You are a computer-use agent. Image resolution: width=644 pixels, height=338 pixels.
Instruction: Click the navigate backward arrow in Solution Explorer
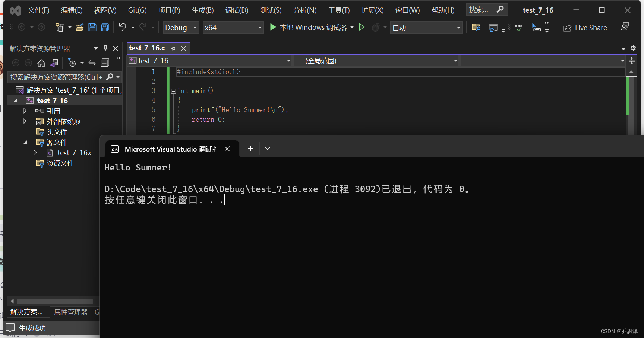pos(16,63)
